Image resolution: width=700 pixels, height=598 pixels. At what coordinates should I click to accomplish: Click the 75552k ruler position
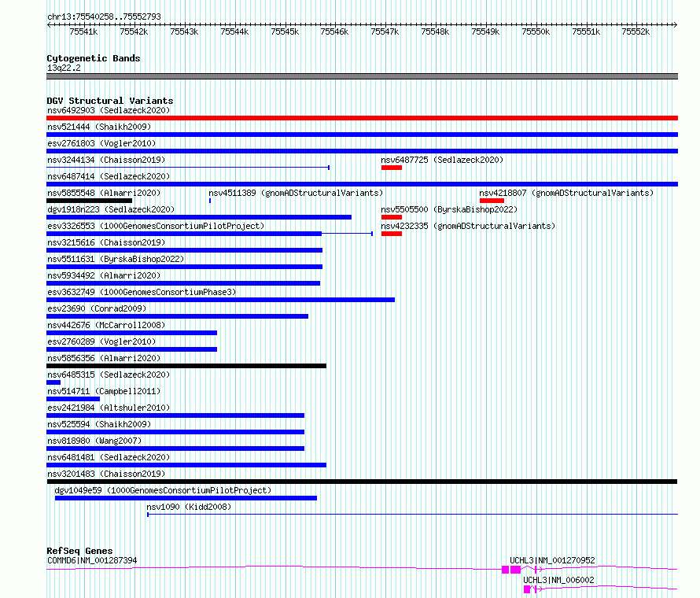636,31
